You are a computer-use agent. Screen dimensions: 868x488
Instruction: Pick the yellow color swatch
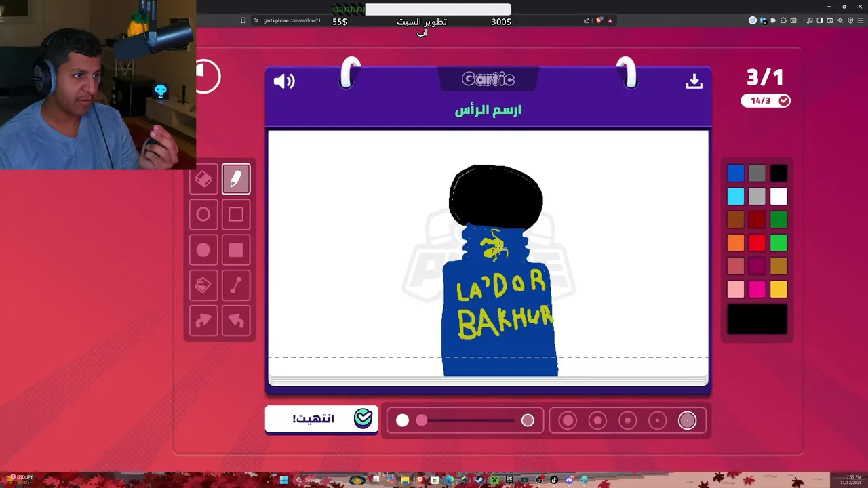[778, 289]
